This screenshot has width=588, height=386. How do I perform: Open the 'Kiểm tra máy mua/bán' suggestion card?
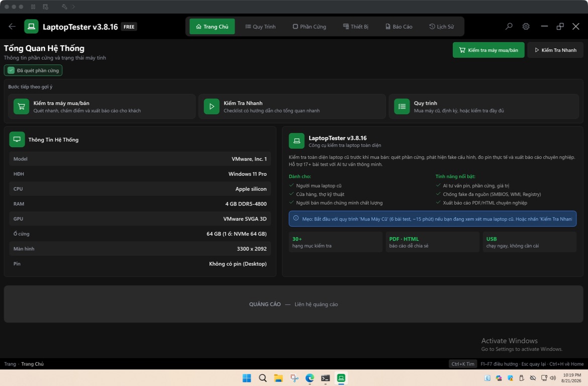pyautogui.click(x=102, y=107)
